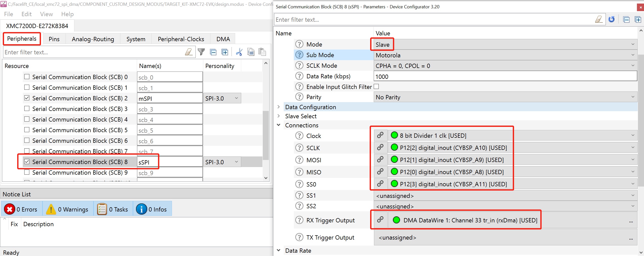The width and height of the screenshot is (644, 256).
Task: Open the File menu
Action: 9,14
